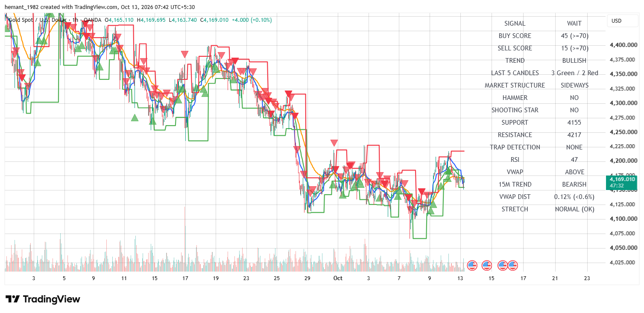The height and width of the screenshot is (313, 644).
Task: Click the BEARISH 15M trend value
Action: click(574, 184)
